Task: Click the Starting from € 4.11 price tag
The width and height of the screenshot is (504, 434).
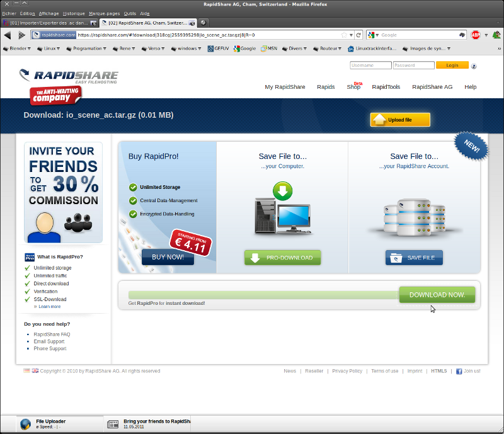Action: pyautogui.click(x=190, y=243)
